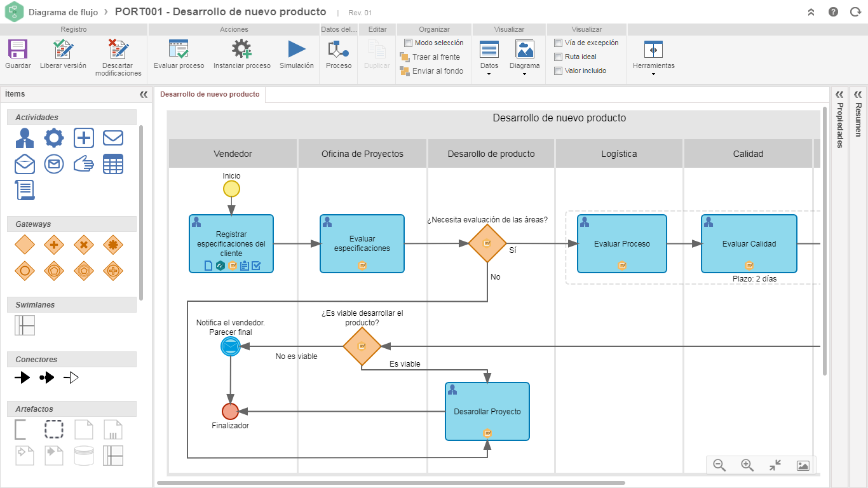Click the Evaluar Calidad task box
Viewport: 868px width, 488px height.
(x=749, y=244)
